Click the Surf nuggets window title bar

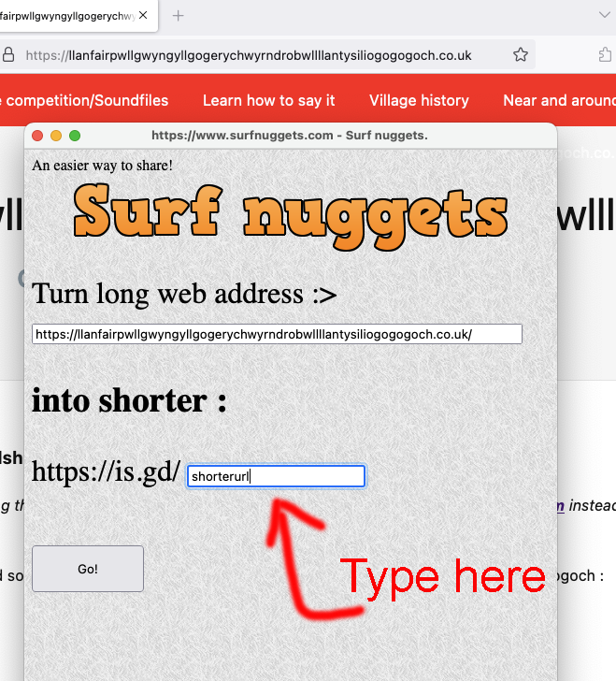point(290,136)
